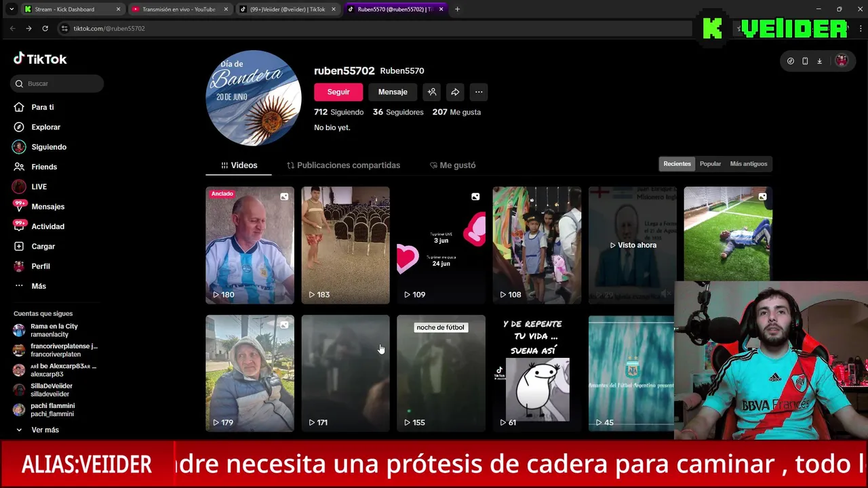
Task: Click the TikTok logo
Action: [40, 59]
